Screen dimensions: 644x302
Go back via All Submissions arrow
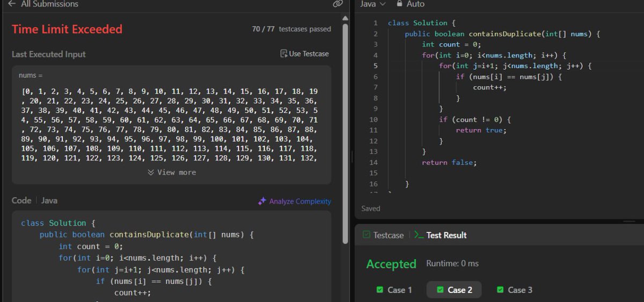12,4
